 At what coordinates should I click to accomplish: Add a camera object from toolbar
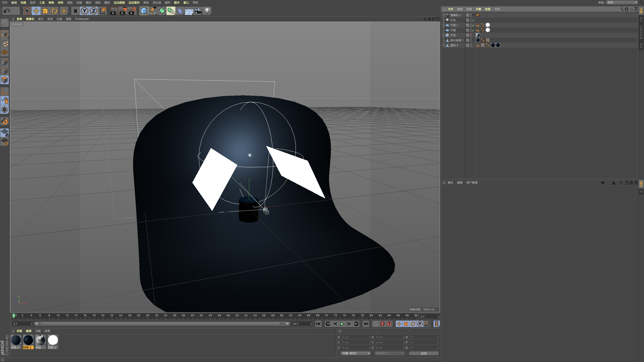coord(198,11)
